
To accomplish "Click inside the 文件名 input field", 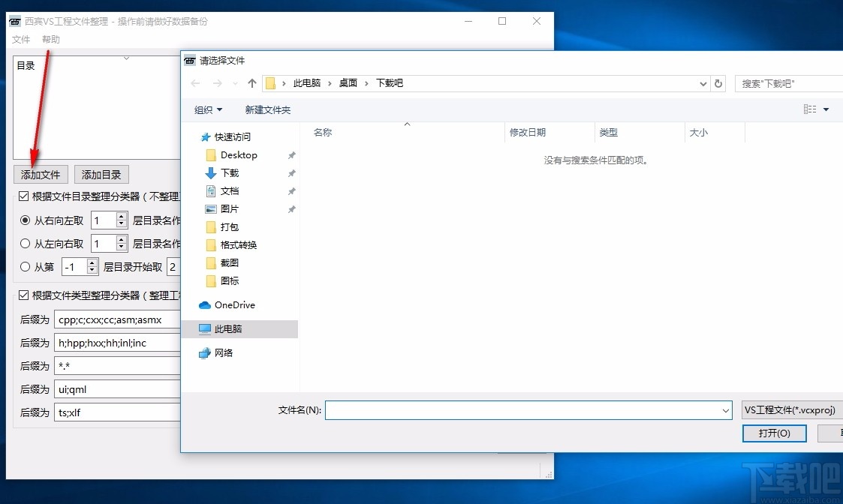I will [x=525, y=409].
